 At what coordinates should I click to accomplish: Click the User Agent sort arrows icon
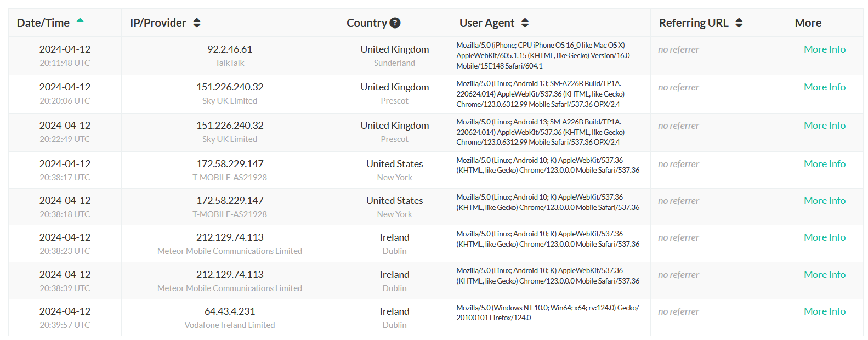tap(525, 23)
